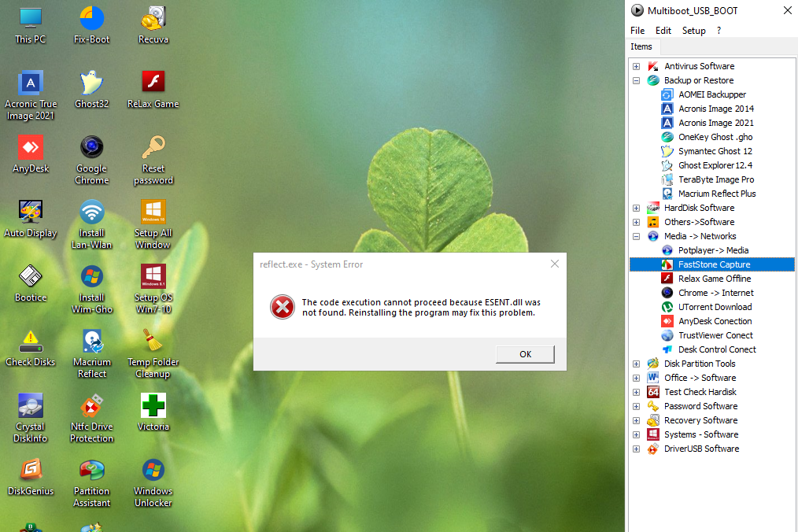Open the ? help menu
798x532 pixels.
(719, 31)
